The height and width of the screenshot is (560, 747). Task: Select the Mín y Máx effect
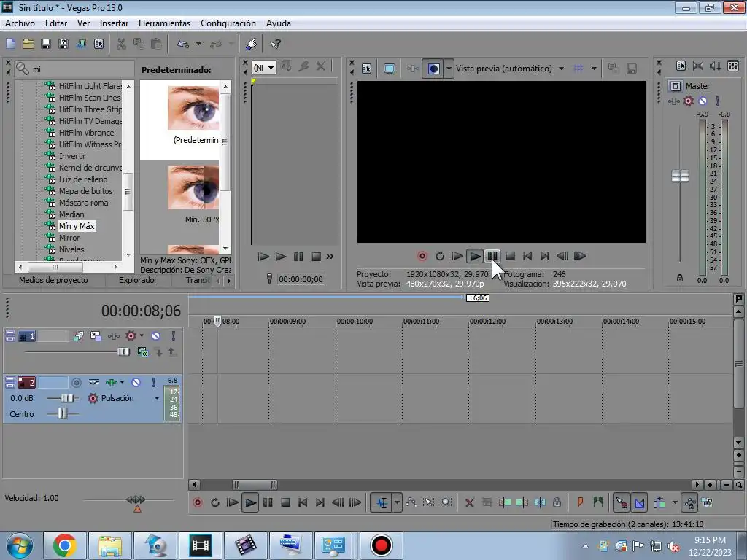(x=77, y=226)
